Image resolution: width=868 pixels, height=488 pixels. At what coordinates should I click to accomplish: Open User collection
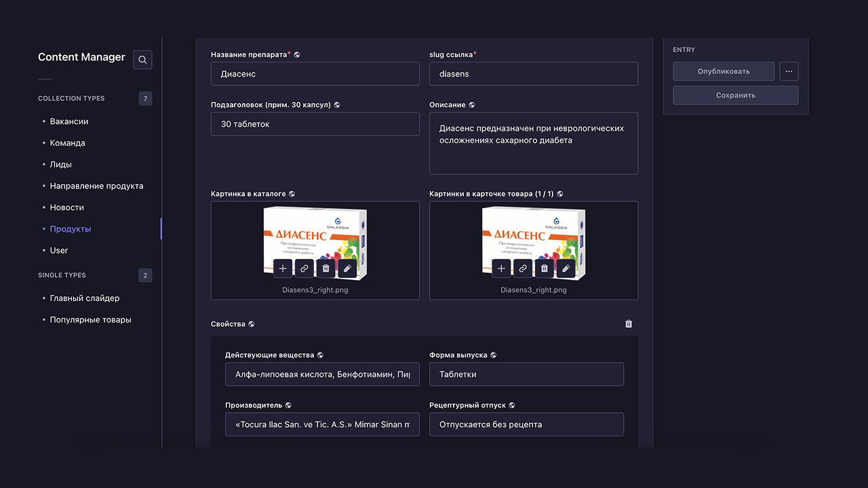[x=59, y=250]
